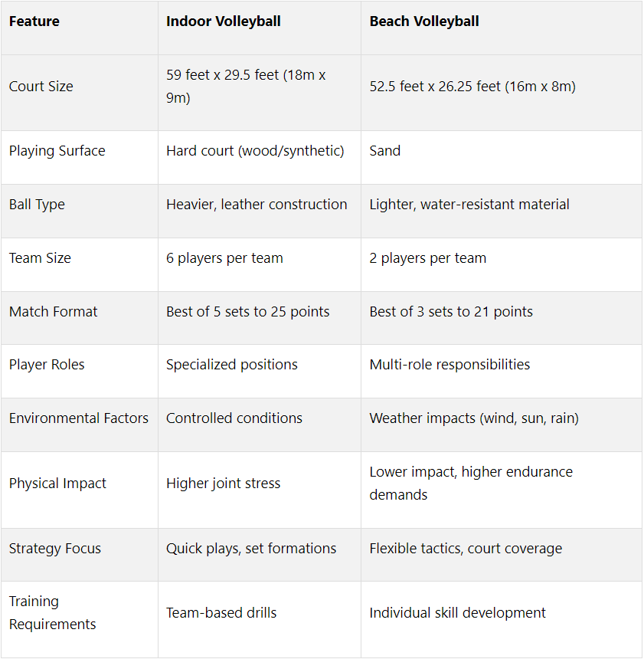This screenshot has width=644, height=659.
Task: Click the 'Sand' cell
Action: point(385,151)
